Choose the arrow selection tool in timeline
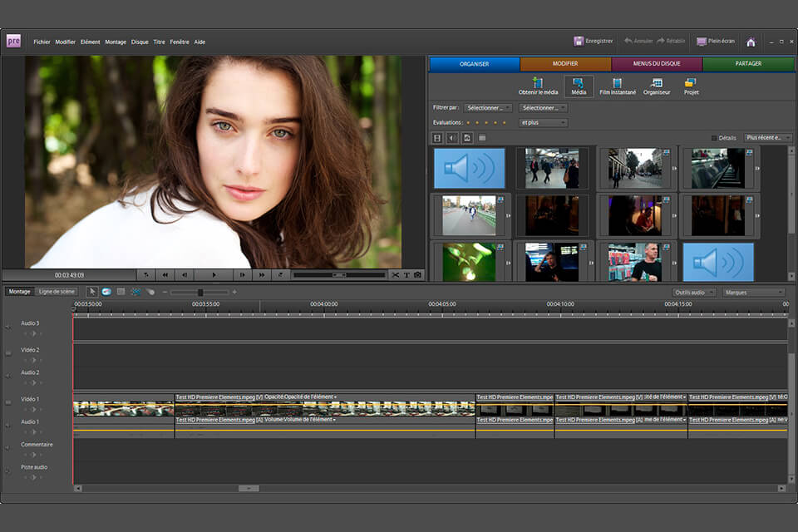The image size is (798, 532). coord(92,292)
